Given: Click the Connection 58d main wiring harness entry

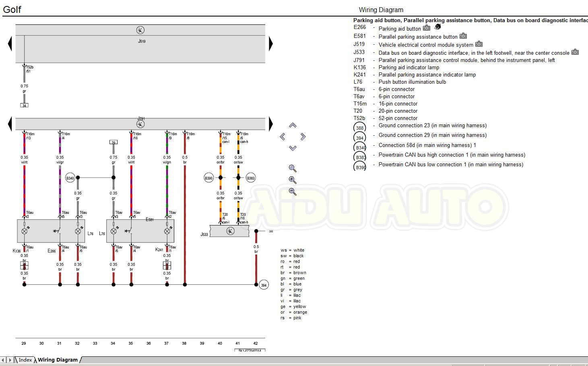Looking at the screenshot, I should click(x=427, y=145).
